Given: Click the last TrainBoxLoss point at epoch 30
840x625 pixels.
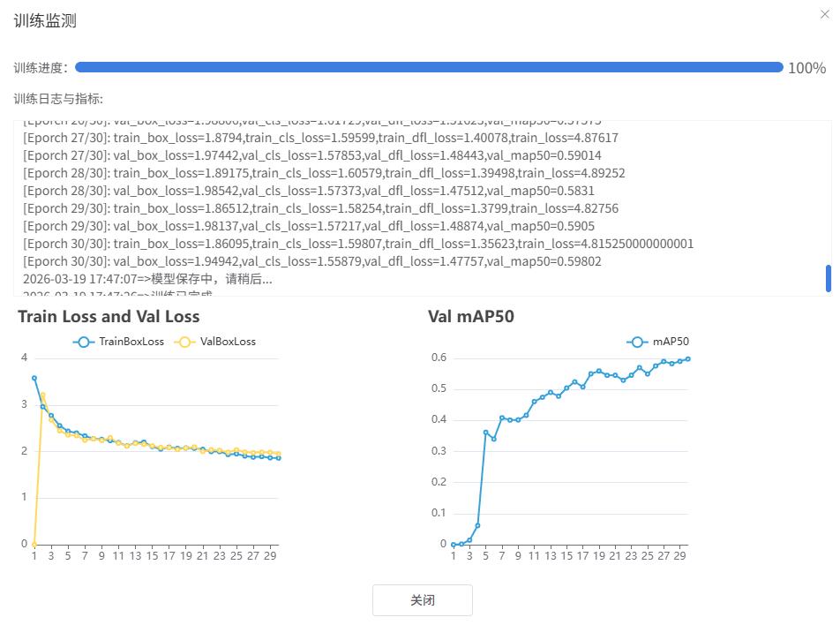Looking at the screenshot, I should point(279,457).
